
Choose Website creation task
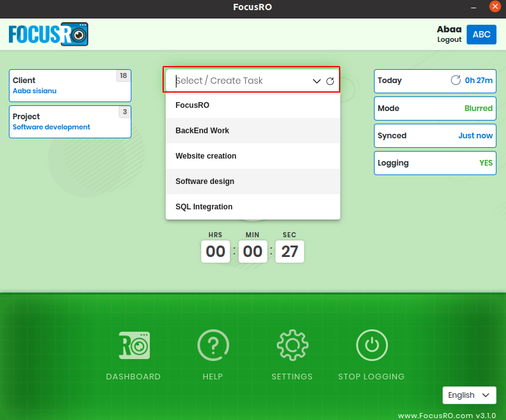tap(253, 156)
